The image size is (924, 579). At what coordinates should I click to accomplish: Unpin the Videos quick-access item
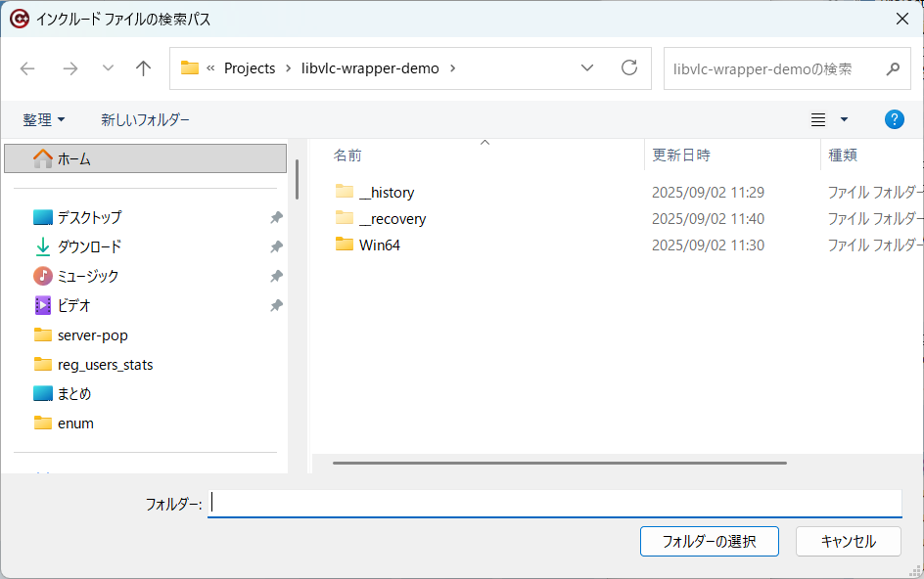(x=276, y=306)
